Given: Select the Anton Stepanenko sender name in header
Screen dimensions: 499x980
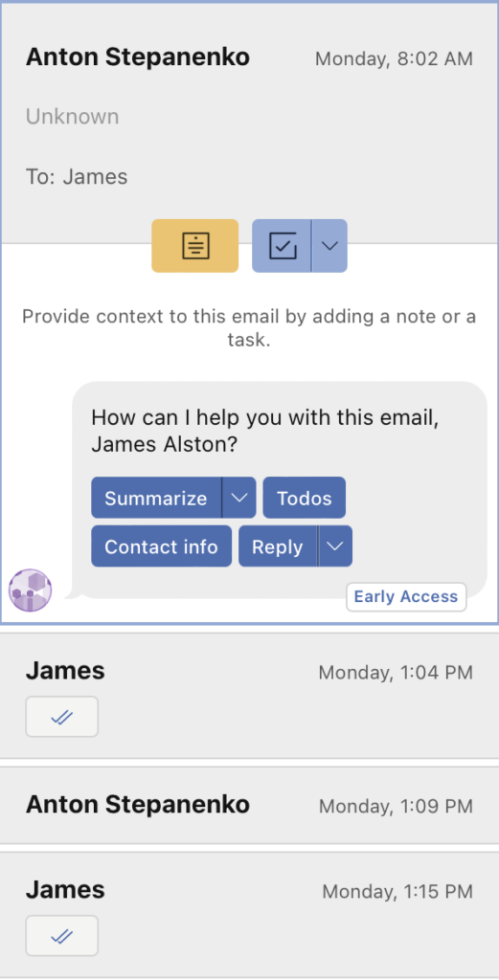Looking at the screenshot, I should coord(138,57).
